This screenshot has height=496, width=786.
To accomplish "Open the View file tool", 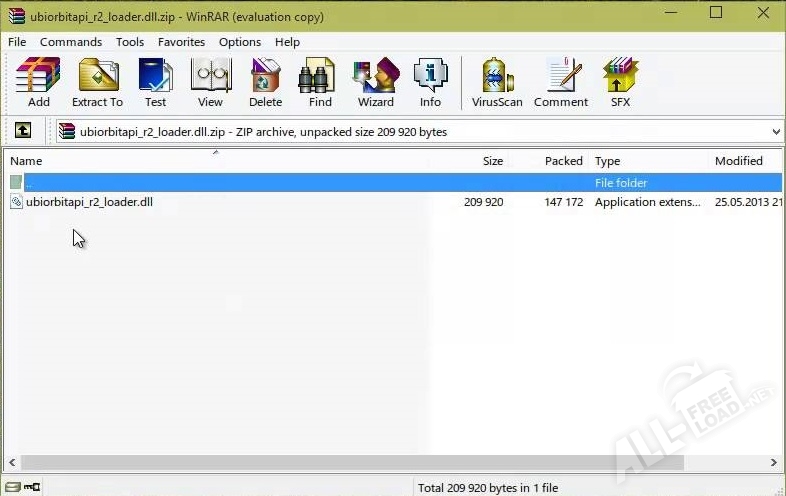I will pos(210,82).
